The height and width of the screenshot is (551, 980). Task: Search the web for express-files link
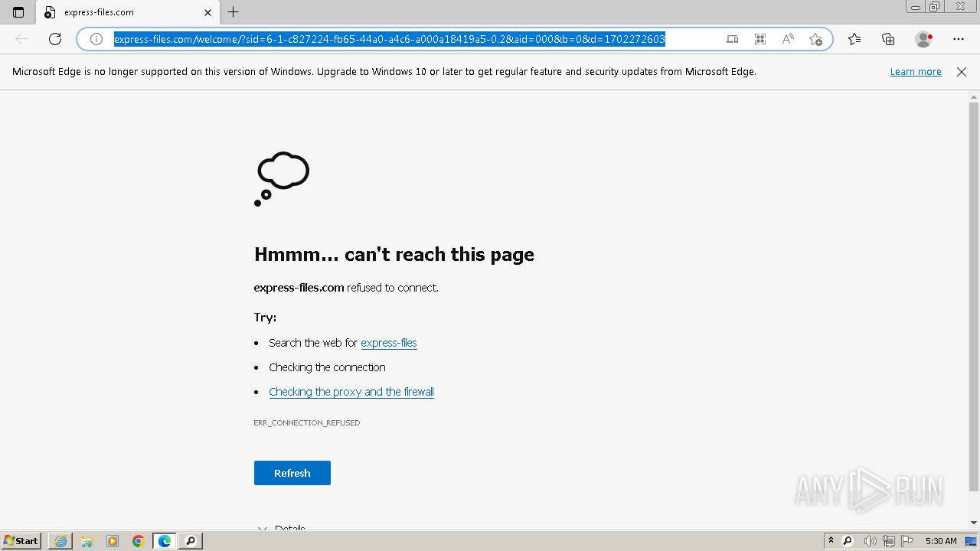(389, 343)
